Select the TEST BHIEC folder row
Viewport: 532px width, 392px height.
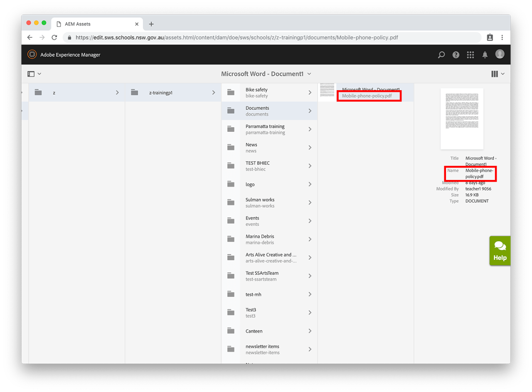point(269,166)
